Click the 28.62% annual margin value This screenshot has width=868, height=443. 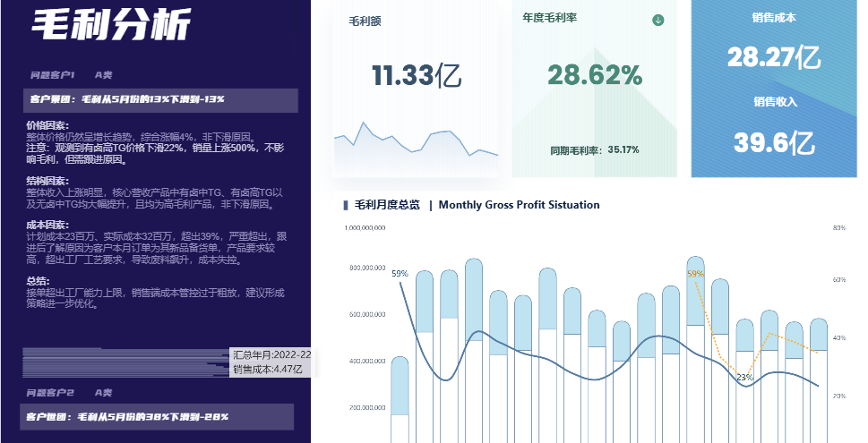[x=595, y=75]
